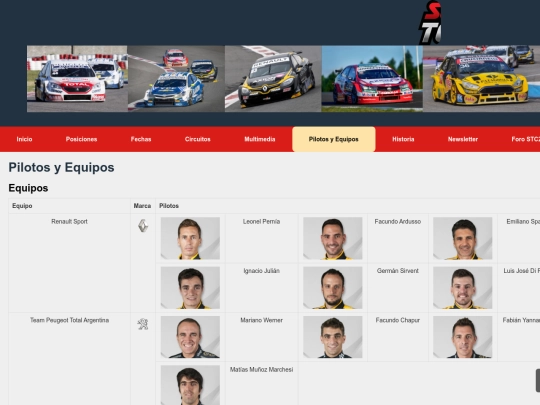The image size is (540, 405).
Task: Open Fabián Yannantuoni's driver photo
Action: coord(463,337)
